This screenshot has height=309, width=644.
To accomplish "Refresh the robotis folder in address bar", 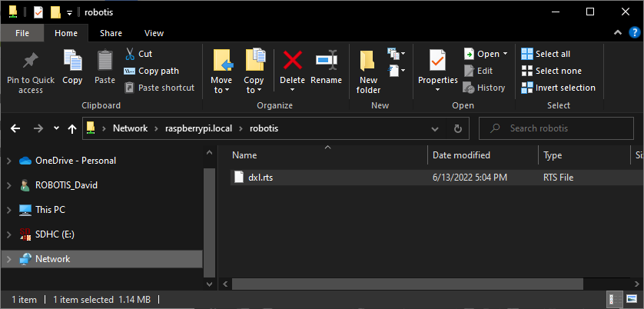I will tap(457, 128).
